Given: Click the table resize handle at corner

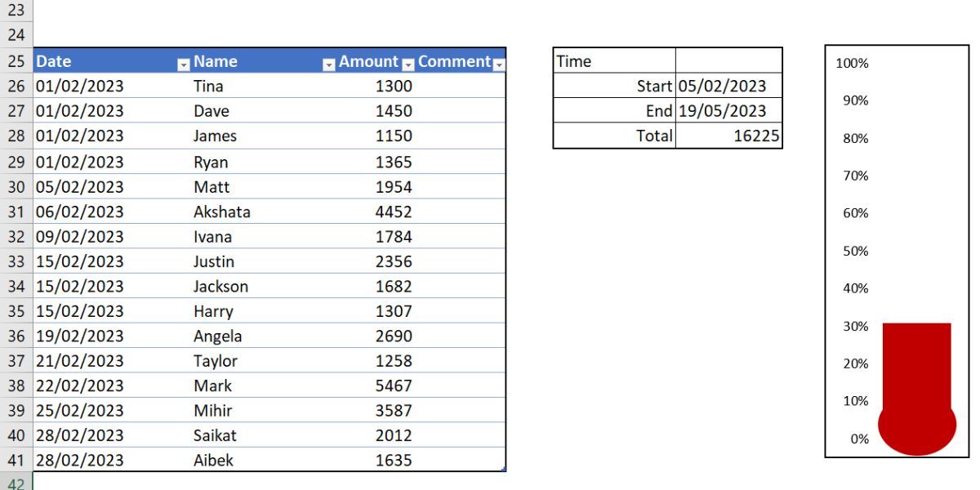Looking at the screenshot, I should 503,469.
